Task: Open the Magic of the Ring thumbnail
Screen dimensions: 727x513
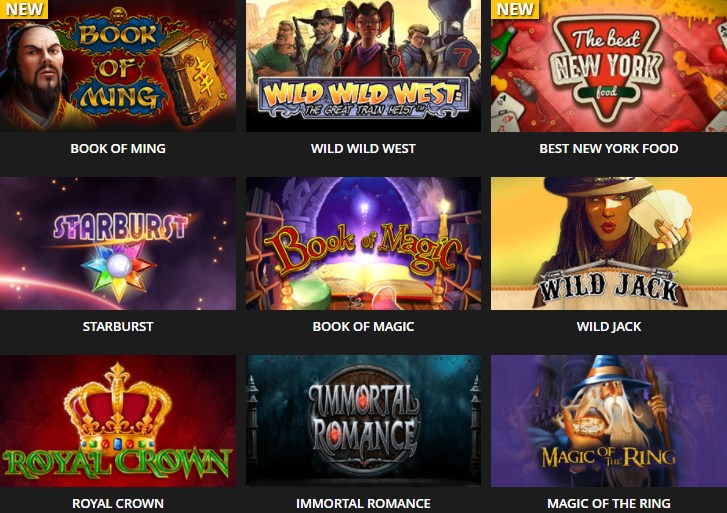Action: pyautogui.click(x=609, y=421)
